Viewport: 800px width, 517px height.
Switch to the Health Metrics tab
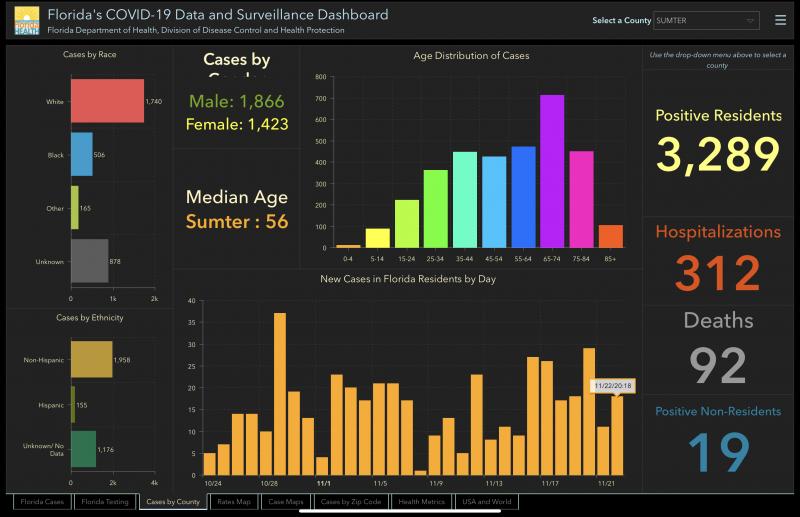tap(421, 502)
